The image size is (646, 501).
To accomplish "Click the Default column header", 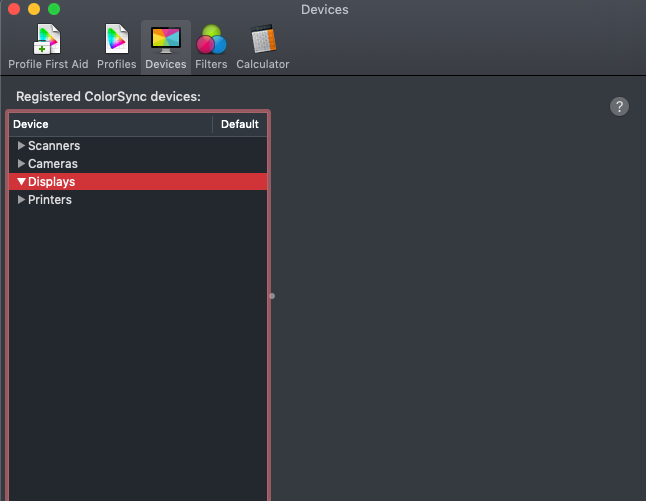I will [x=240, y=124].
